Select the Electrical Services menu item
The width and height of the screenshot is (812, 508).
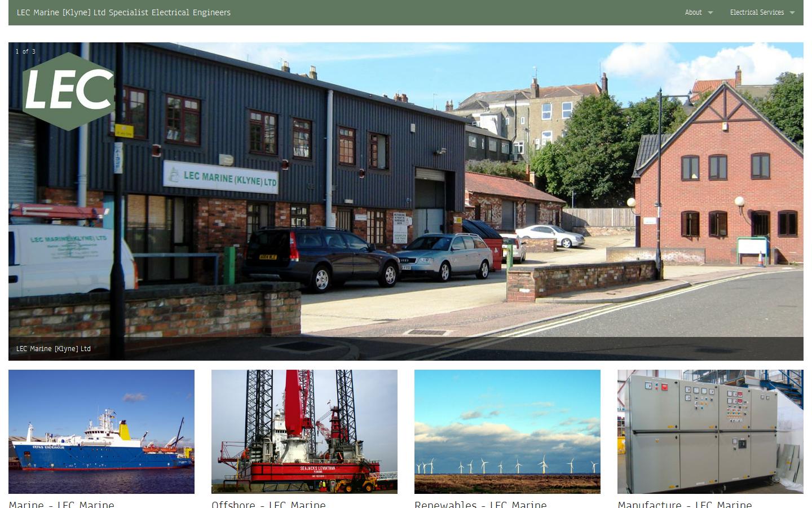(757, 12)
